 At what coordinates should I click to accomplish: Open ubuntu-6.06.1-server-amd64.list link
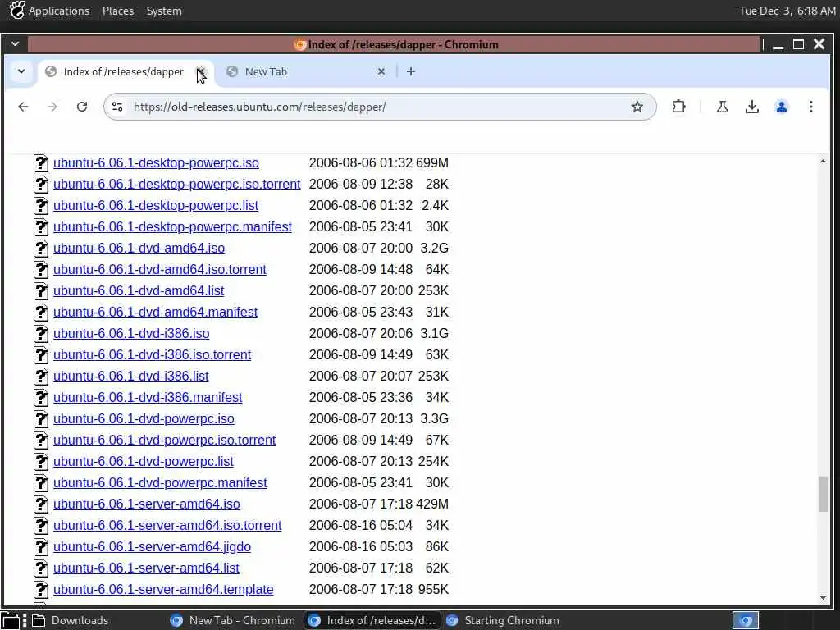coord(146,568)
